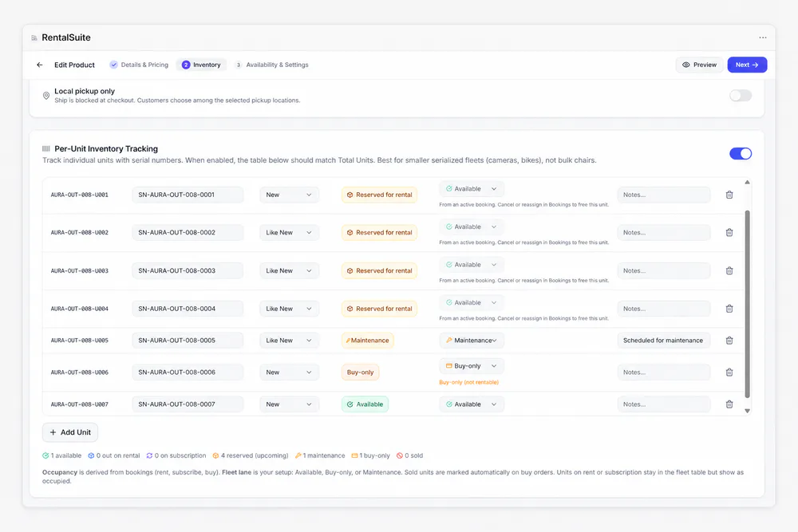Remove unit SN-AURA-OUT-008-0003 via trash icon

(729, 270)
